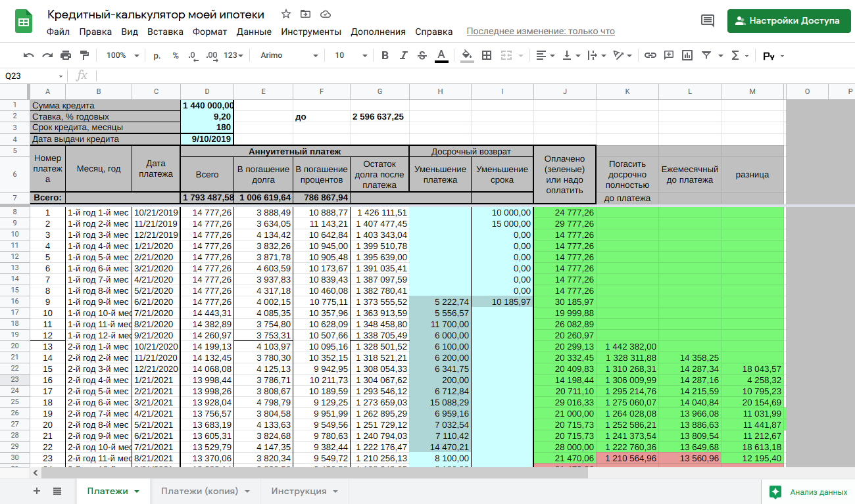Viewport: 855px width, 504px height.
Task: Add a new sheet with plus
Action: click(x=37, y=491)
